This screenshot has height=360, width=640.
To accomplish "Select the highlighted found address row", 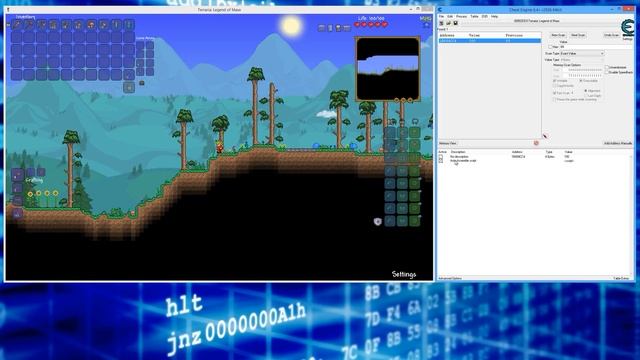I will 489,41.
